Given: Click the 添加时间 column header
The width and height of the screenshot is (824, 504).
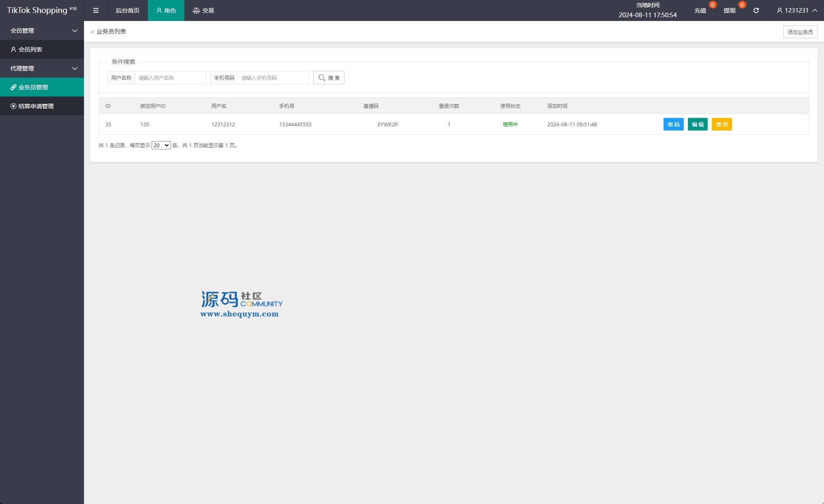Looking at the screenshot, I should pyautogui.click(x=557, y=106).
